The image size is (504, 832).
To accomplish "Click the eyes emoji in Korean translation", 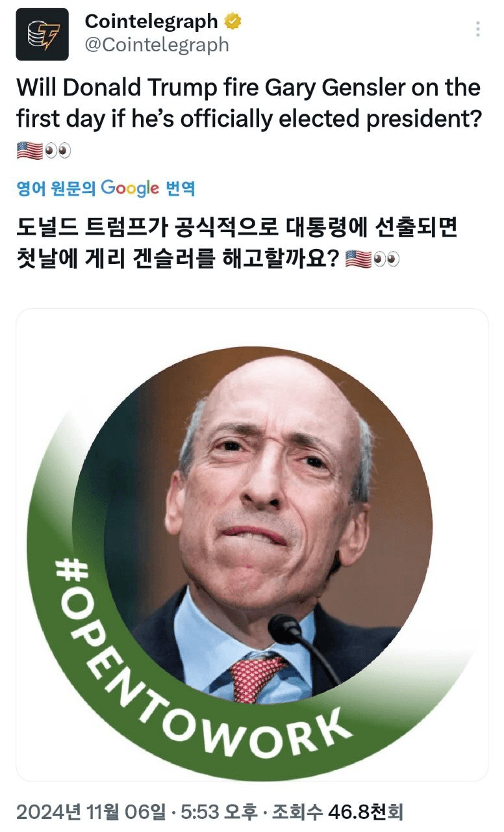I will [x=386, y=259].
